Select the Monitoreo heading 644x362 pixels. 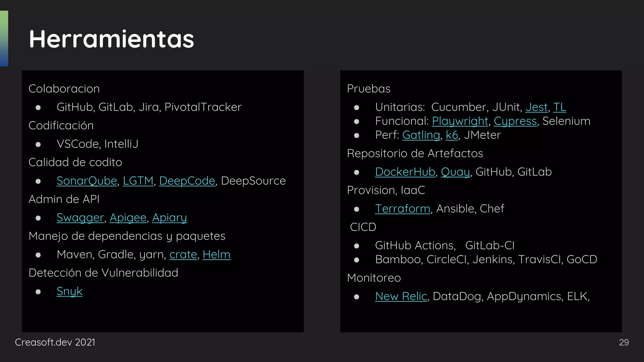374,278
